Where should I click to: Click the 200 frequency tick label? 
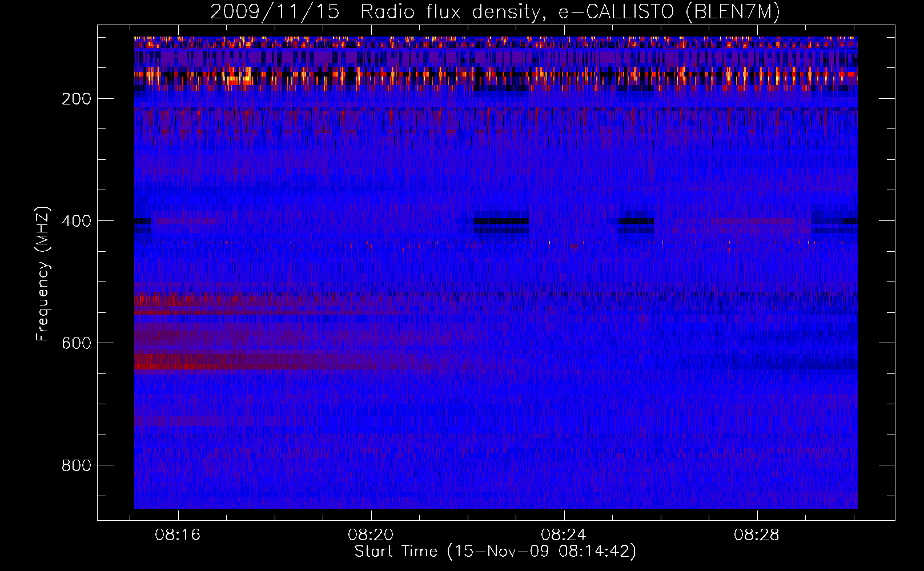(77, 99)
